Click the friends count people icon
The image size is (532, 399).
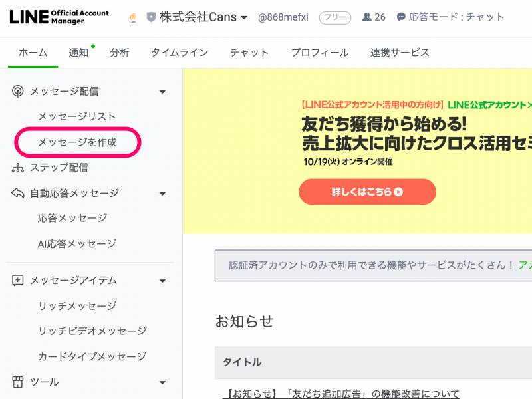(366, 17)
